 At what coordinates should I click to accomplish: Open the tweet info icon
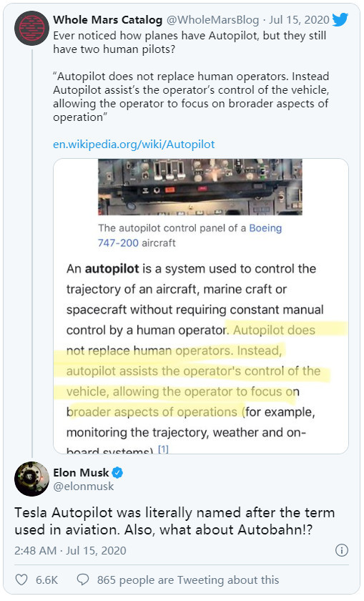click(x=341, y=550)
